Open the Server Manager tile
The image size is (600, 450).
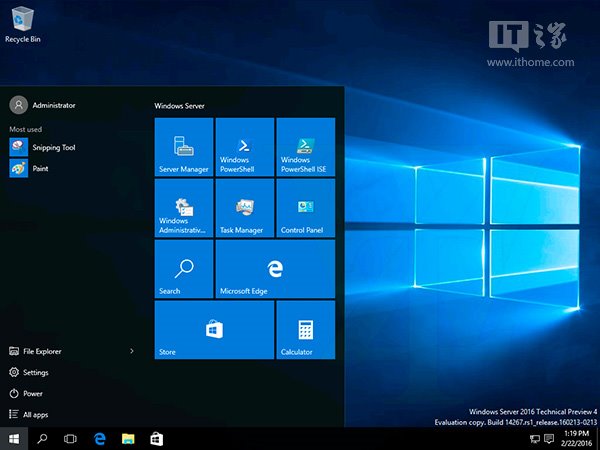184,147
